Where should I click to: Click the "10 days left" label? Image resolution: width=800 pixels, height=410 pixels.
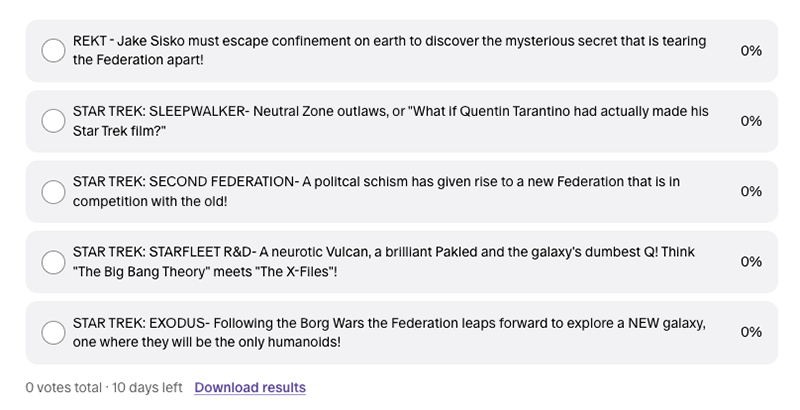tap(147, 388)
